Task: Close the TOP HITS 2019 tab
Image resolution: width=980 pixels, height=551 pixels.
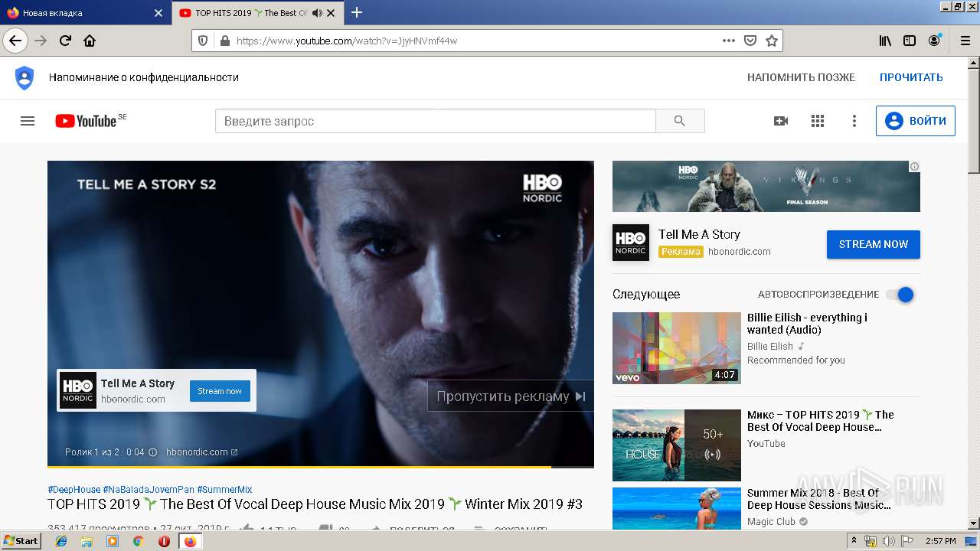Action: point(331,13)
